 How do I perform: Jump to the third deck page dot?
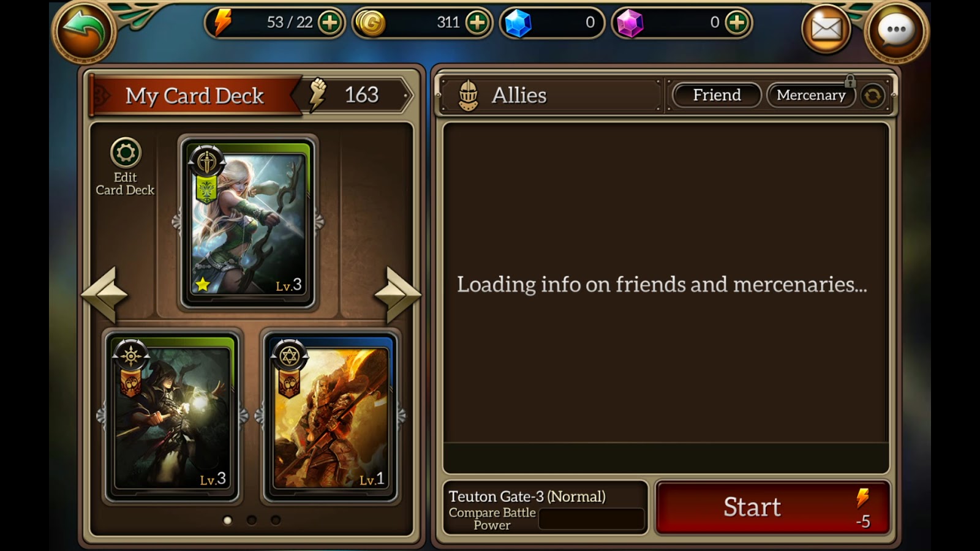[276, 520]
